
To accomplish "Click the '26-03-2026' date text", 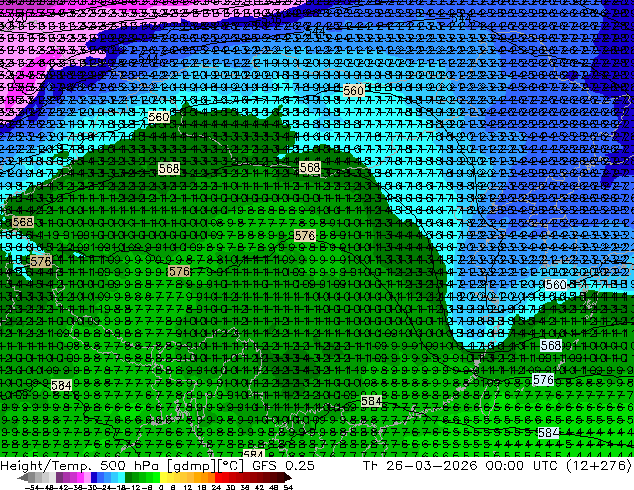I will [x=431, y=466].
